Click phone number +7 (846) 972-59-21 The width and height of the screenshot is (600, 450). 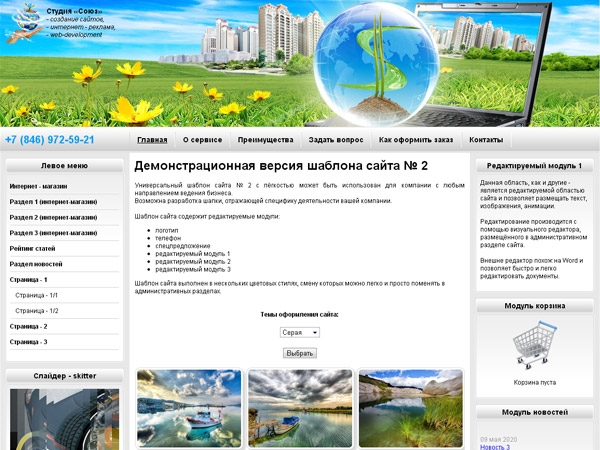[x=49, y=140]
